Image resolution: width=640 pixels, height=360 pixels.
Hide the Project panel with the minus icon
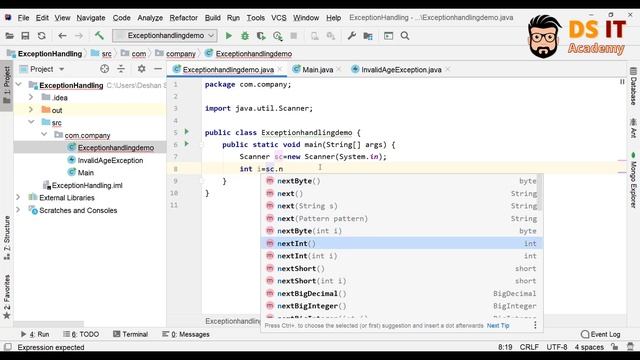click(158, 69)
